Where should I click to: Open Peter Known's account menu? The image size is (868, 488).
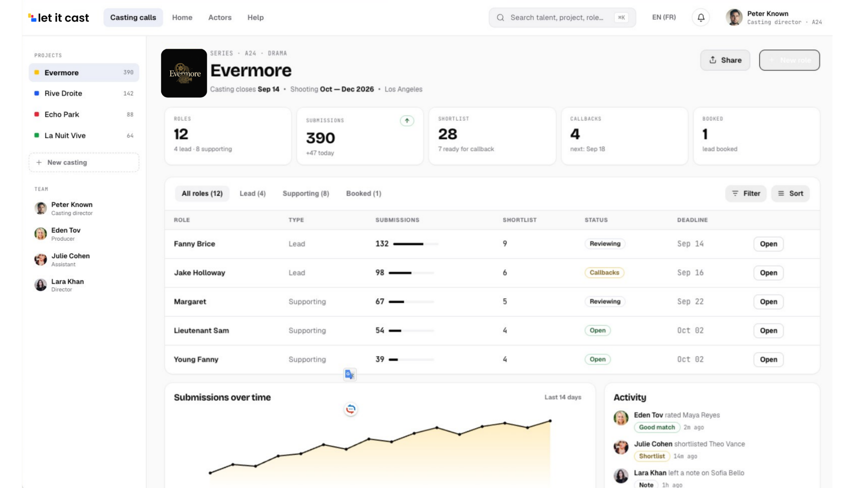[x=774, y=18]
